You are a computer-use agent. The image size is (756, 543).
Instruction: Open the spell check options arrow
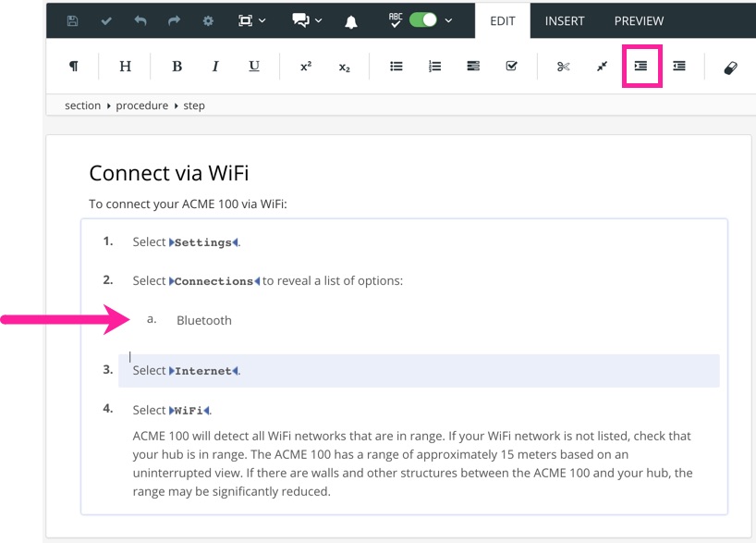click(x=449, y=20)
